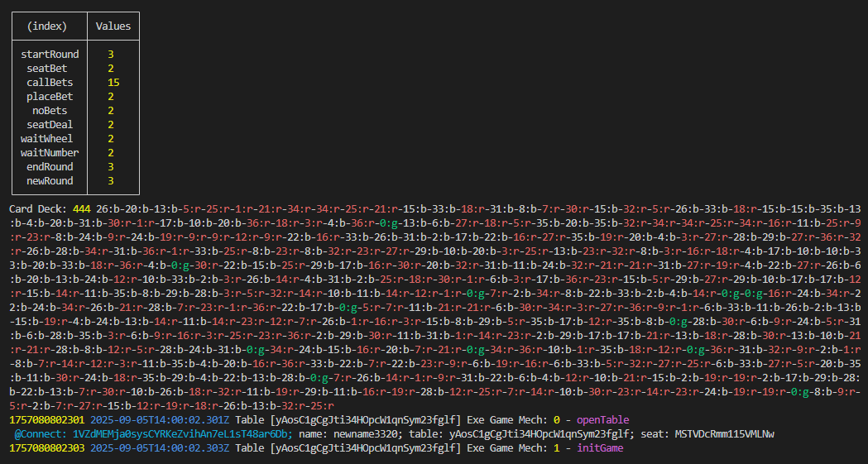Click the endRound row label
This screenshot has width=868, height=464.
pyautogui.click(x=50, y=167)
